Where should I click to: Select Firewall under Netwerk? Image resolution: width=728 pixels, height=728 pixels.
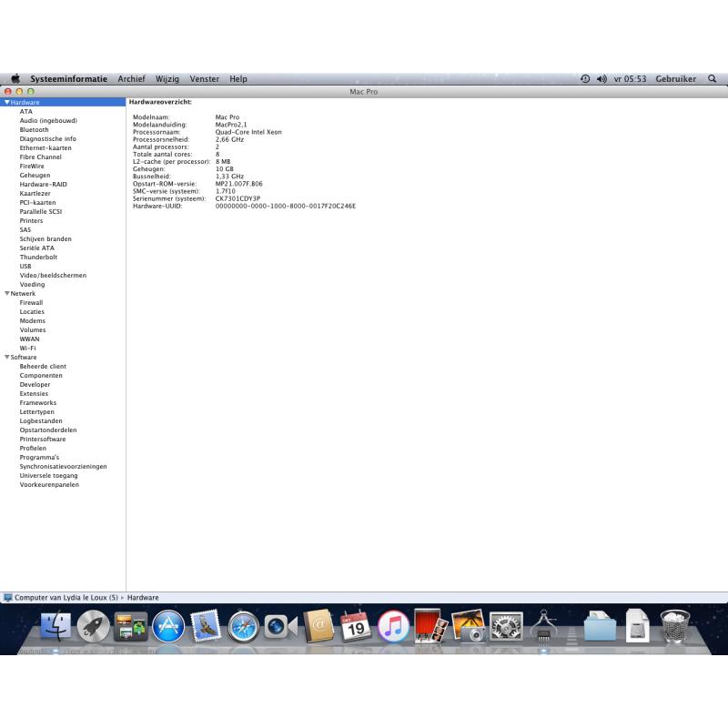(31, 302)
